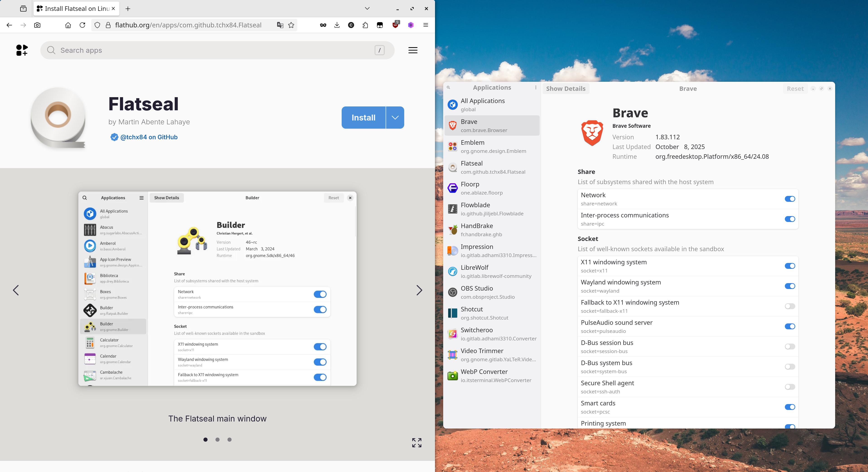This screenshot has height=472, width=868.
Task: Click the fullscreen expand icon for screenshot
Action: coord(416,443)
